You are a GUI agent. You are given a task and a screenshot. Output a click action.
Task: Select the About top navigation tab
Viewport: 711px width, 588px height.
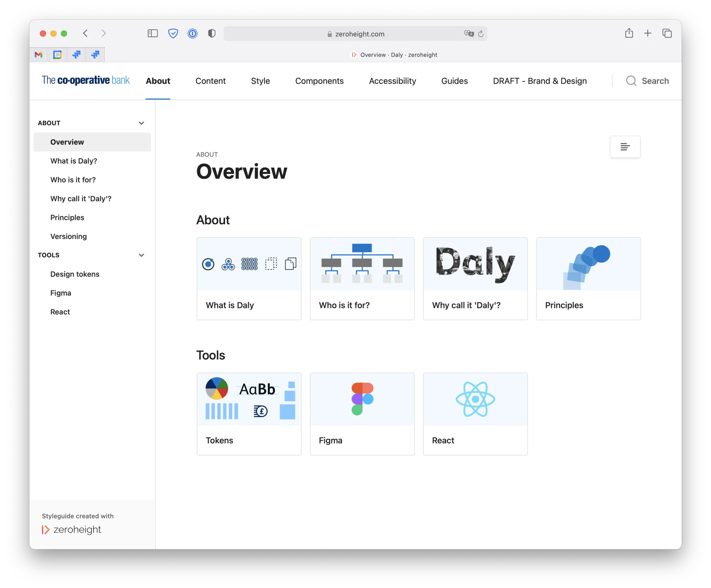(158, 81)
